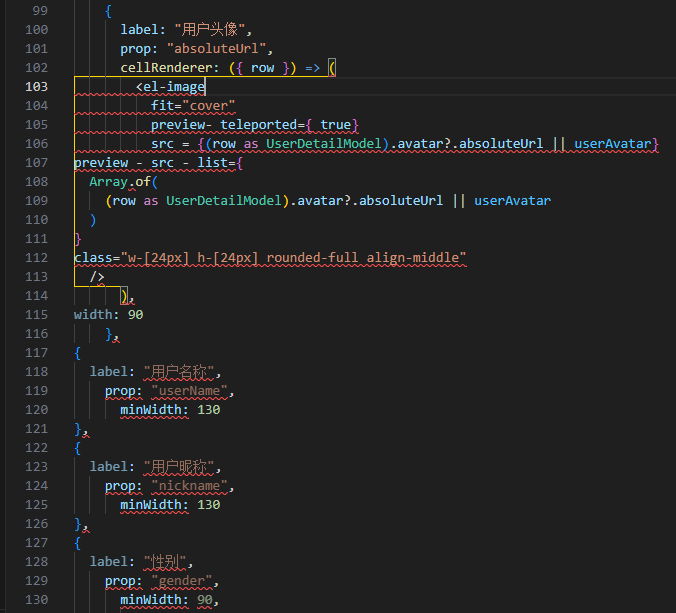Click the "gender" prop string
Screen dimensions: 676x613
tap(182, 581)
